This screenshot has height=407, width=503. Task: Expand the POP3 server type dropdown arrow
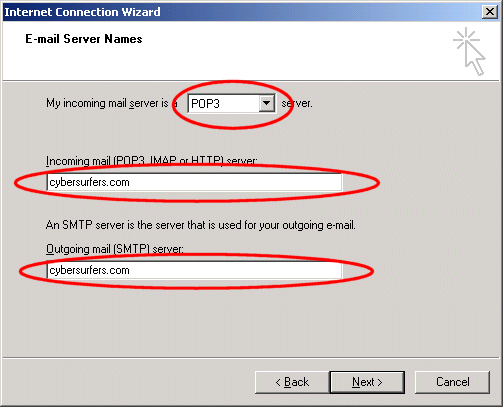tap(266, 103)
